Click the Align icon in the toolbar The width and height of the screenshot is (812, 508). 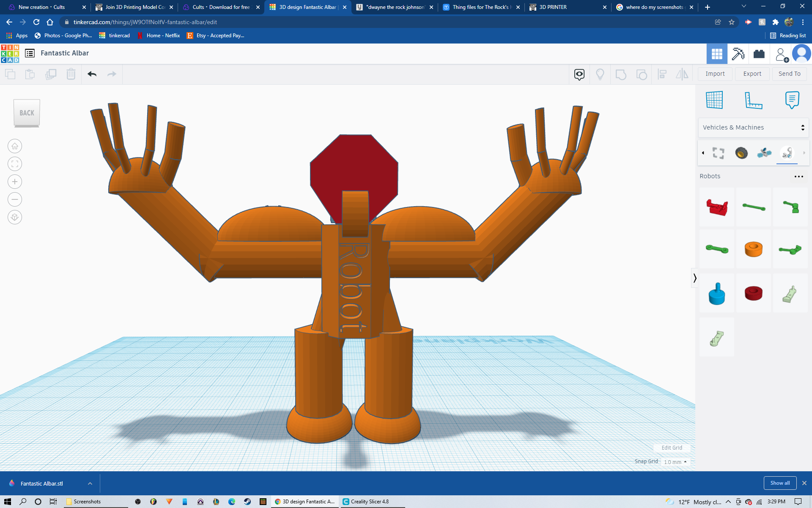(662, 74)
